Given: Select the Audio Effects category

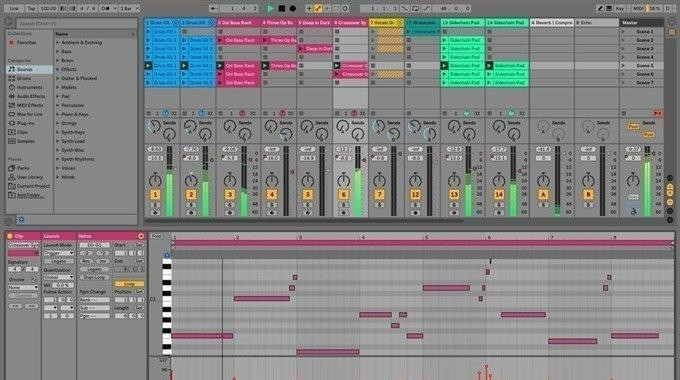Looking at the screenshot, I should tap(31, 96).
